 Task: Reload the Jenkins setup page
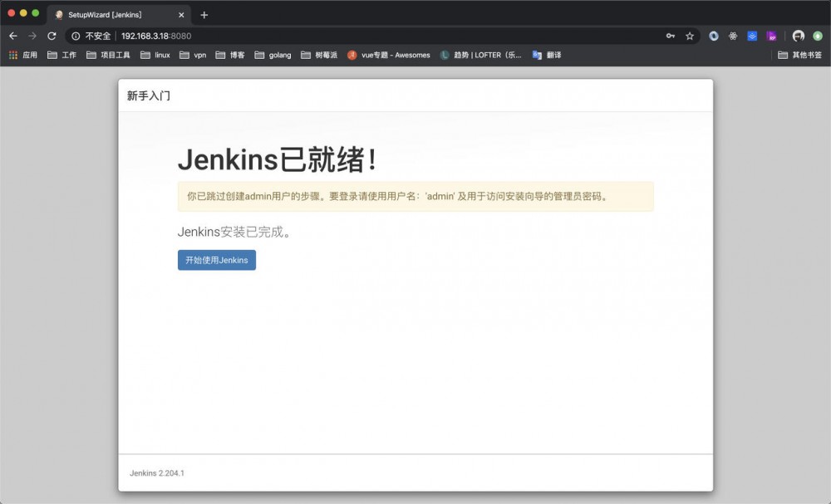(x=52, y=37)
